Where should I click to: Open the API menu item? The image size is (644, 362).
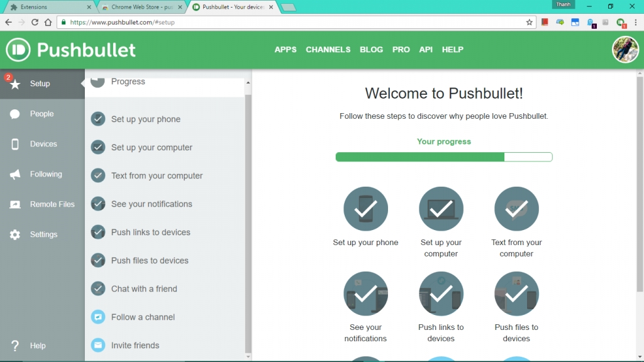point(426,50)
